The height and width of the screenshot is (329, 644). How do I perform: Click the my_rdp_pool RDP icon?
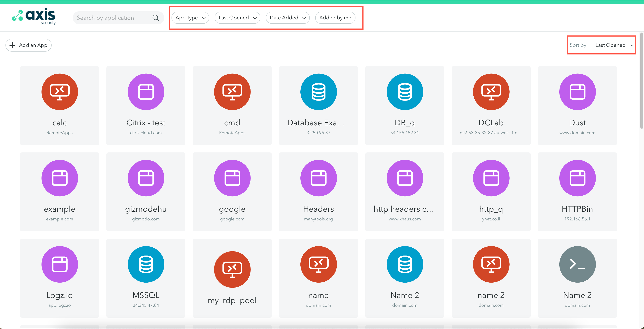tap(232, 269)
